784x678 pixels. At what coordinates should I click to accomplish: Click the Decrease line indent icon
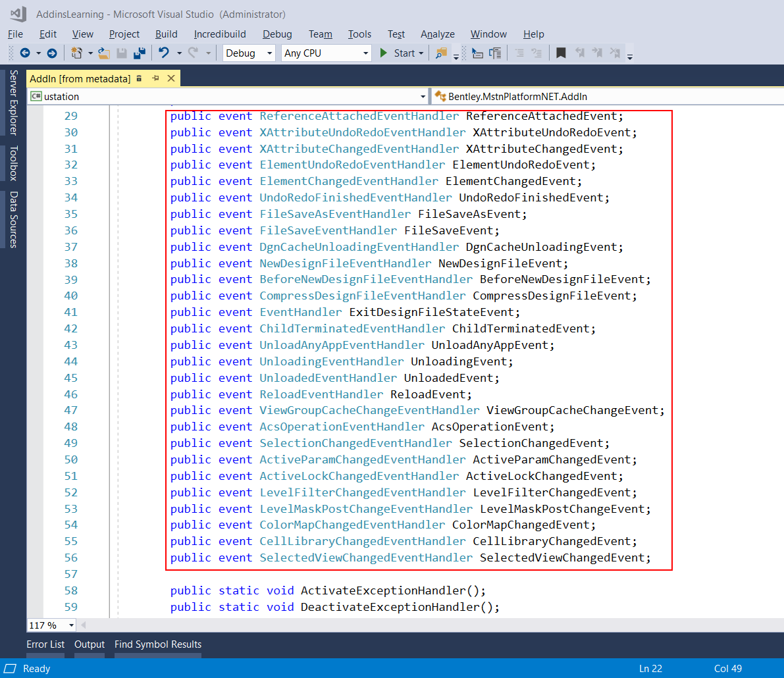pyautogui.click(x=519, y=53)
